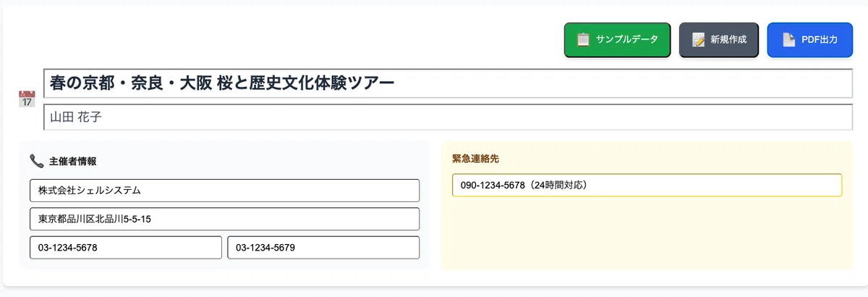Click the document icon on PDF出力 button
Screen dimensions: 868x297
tap(788, 40)
